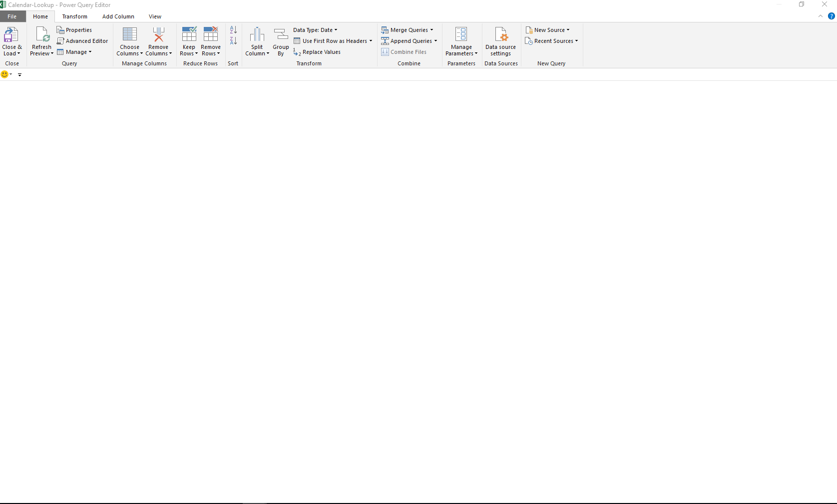Sort ascending A to Z
837x504 pixels.
[x=233, y=30]
